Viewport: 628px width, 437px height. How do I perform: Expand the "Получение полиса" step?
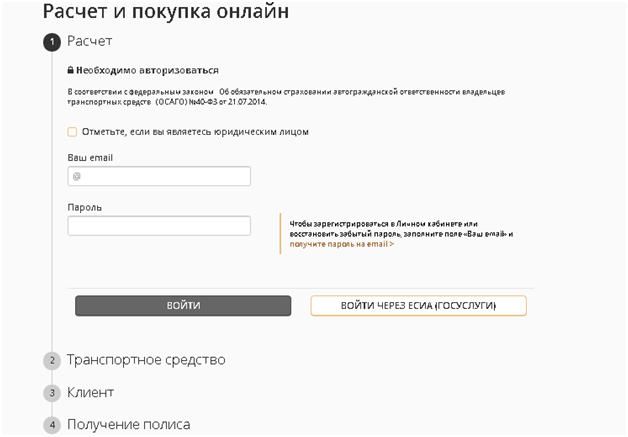click(128, 425)
